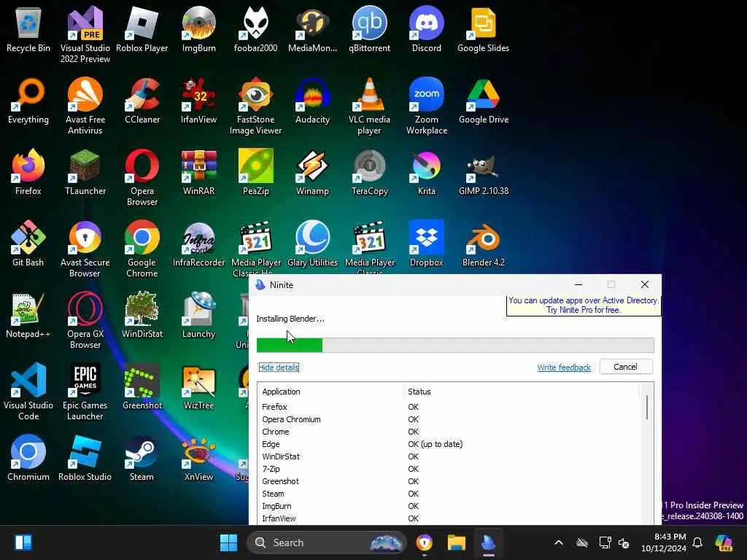747x560 pixels.
Task: Click the WizTree desktop shortcut
Action: [x=198, y=386]
